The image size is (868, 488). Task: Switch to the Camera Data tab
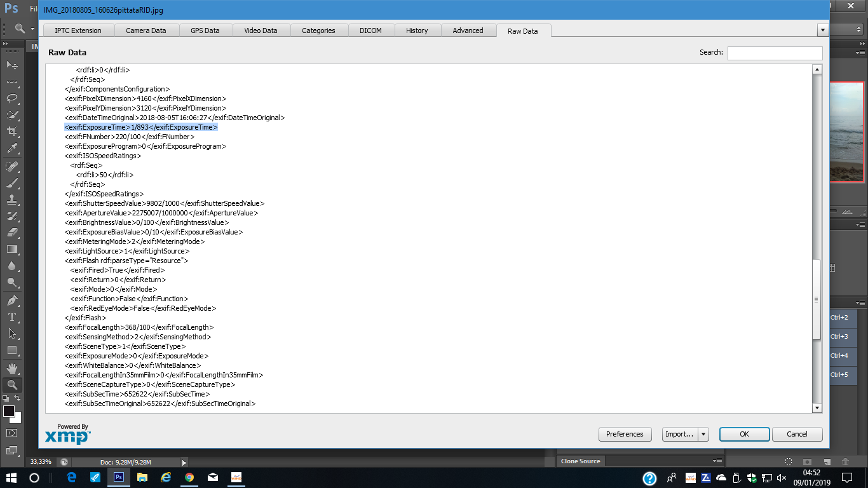[146, 30]
